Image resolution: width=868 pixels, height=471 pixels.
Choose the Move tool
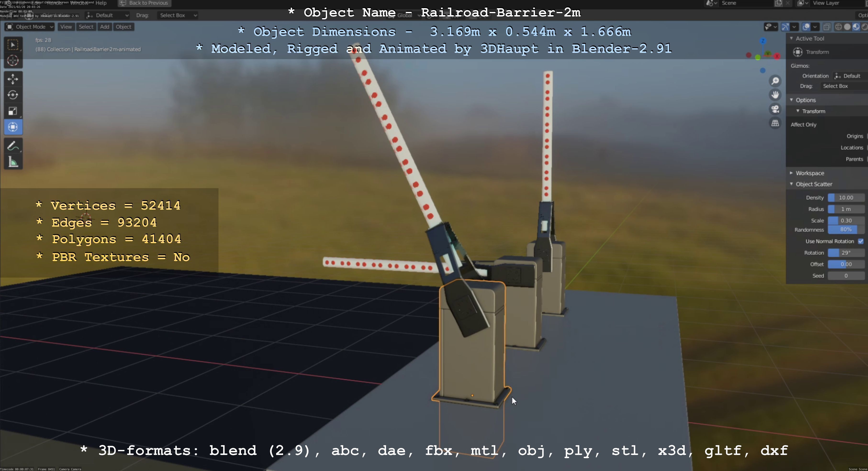click(13, 79)
